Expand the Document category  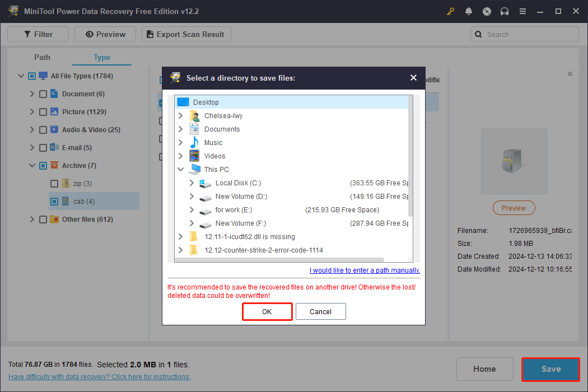(32, 94)
